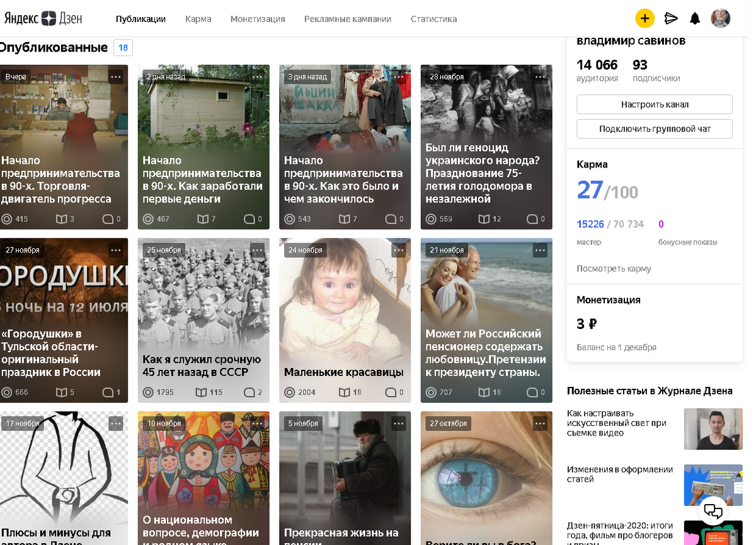Open the user avatar menu
Viewport: 756px width, 545px height.
[x=720, y=18]
